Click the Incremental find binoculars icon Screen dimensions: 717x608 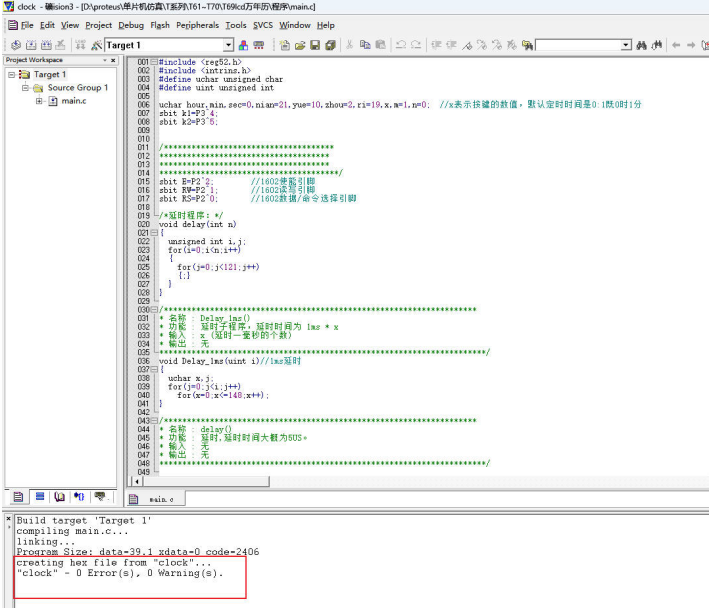pyautogui.click(x=657, y=45)
